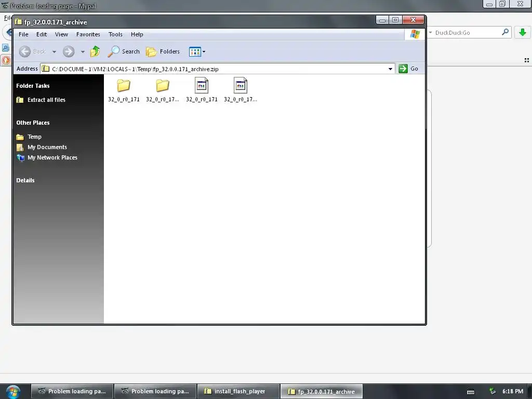This screenshot has height=399, width=532.
Task: Click the Windows logo throbber
Action: pos(415,34)
